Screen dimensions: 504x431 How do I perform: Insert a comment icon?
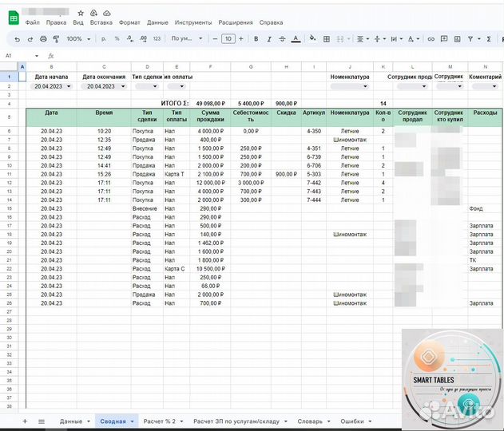coord(444,39)
